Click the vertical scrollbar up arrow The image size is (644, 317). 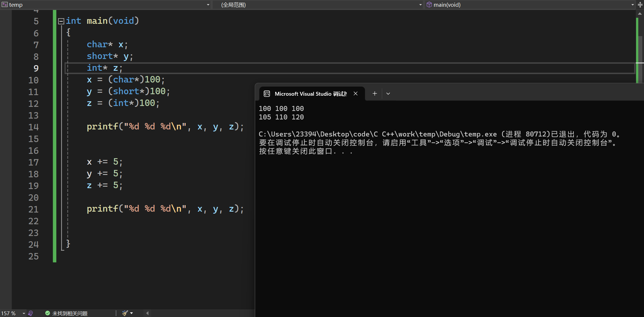point(640,14)
